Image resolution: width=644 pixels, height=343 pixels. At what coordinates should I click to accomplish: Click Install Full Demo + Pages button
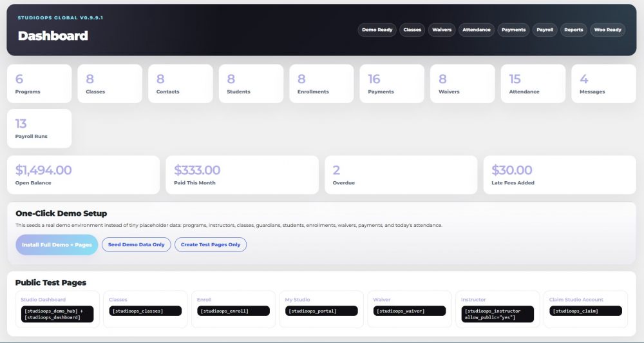coord(57,245)
